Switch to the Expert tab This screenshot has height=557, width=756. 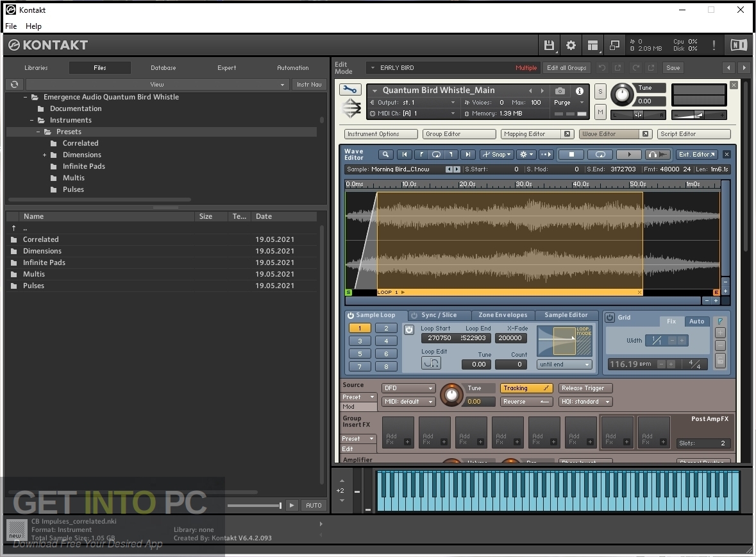point(226,68)
